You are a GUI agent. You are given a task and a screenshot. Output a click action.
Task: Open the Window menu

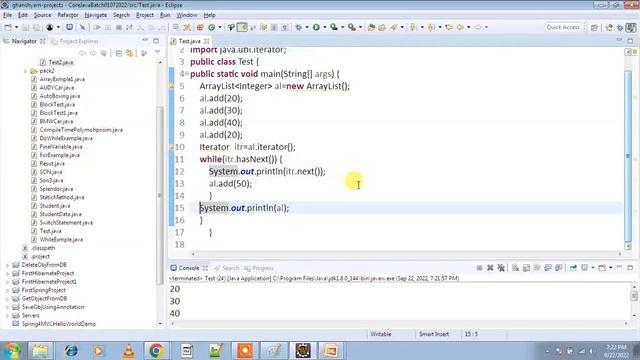tap(187, 15)
